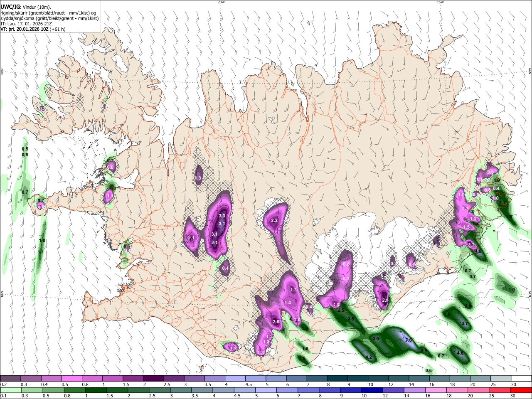Viewport: 532px width, 399px height.
Task: Select the upper legend swatch labeled 25
Action: click(500, 378)
